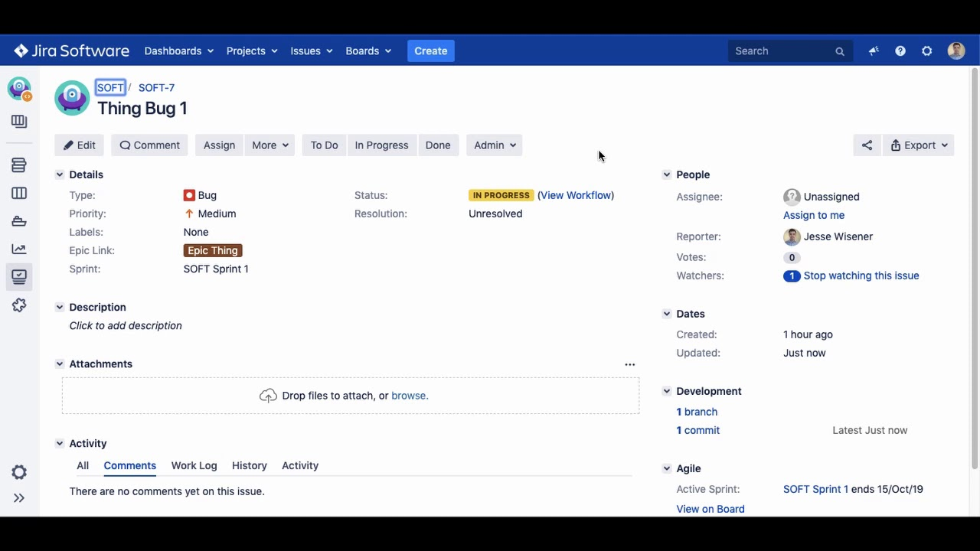This screenshot has height=551, width=980.
Task: Click the share issue icon
Action: (x=867, y=145)
